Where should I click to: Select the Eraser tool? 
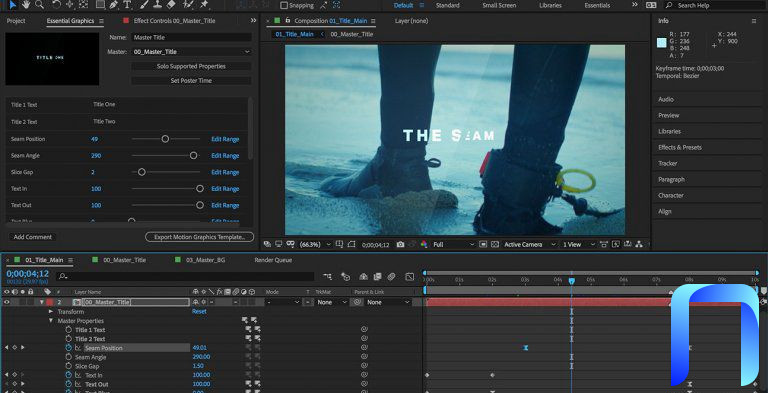pyautogui.click(x=170, y=5)
